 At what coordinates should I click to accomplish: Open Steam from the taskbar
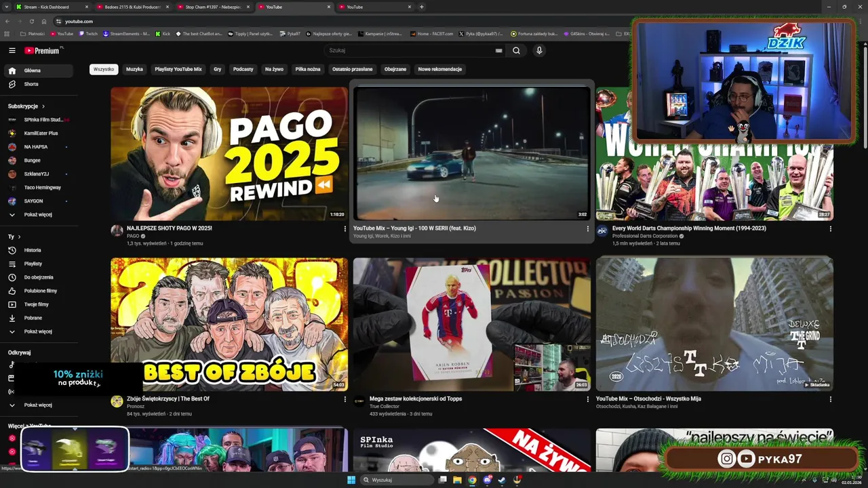[x=501, y=480]
